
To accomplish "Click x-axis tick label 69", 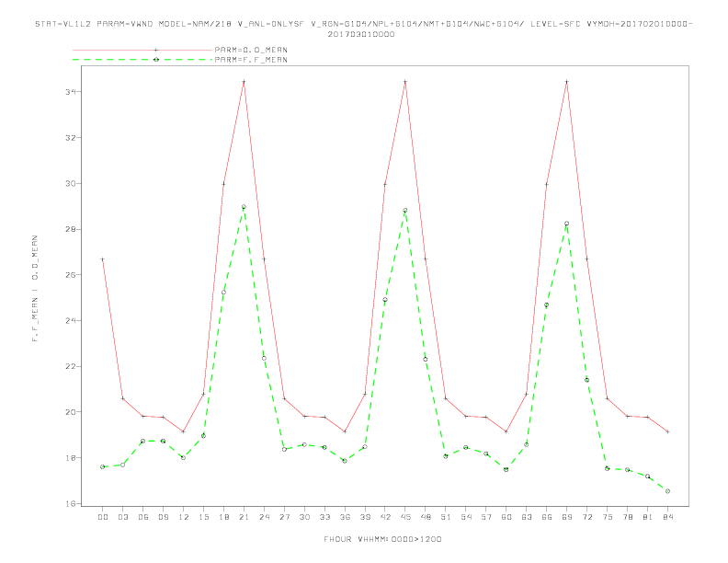I will pyautogui.click(x=567, y=517).
